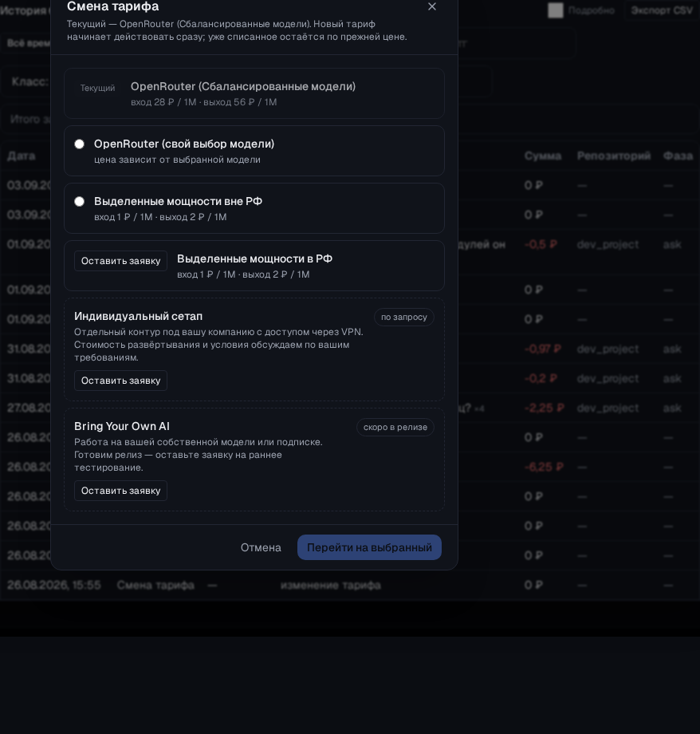Select Выделенные мощности вне РФ radio option

(80, 202)
